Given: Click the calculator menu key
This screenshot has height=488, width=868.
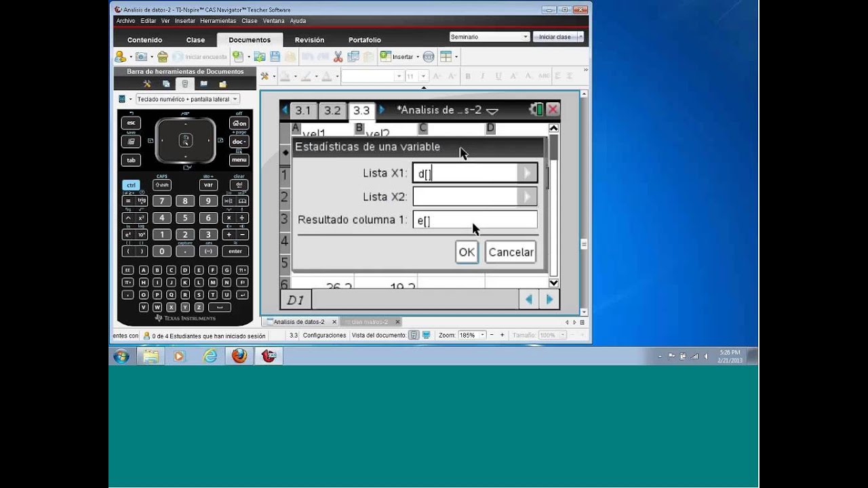Looking at the screenshot, I should pos(239,160).
